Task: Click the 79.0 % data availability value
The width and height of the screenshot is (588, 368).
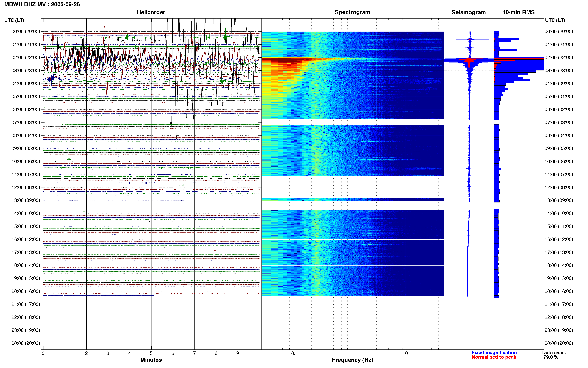Action: pyautogui.click(x=551, y=357)
